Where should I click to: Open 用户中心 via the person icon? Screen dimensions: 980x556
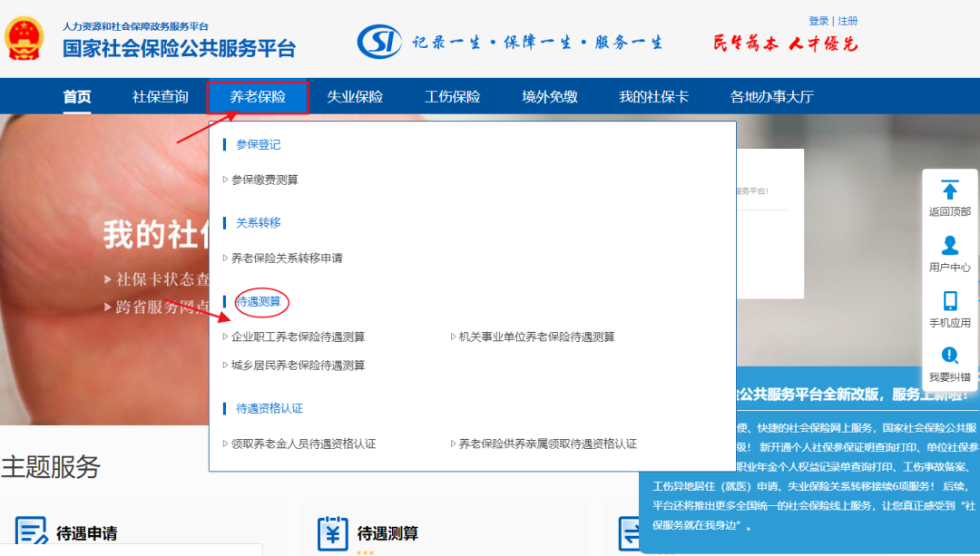(x=949, y=245)
